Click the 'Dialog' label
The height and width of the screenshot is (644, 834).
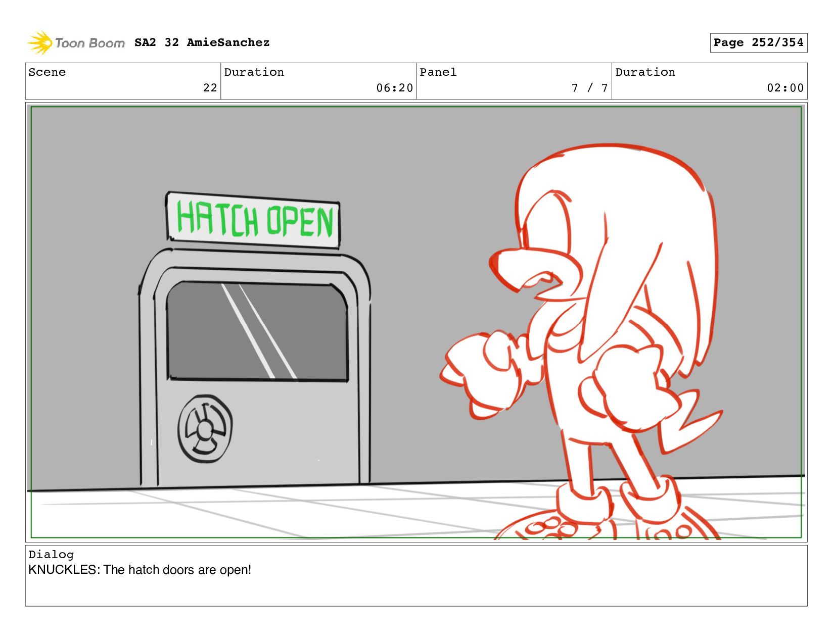[51, 555]
